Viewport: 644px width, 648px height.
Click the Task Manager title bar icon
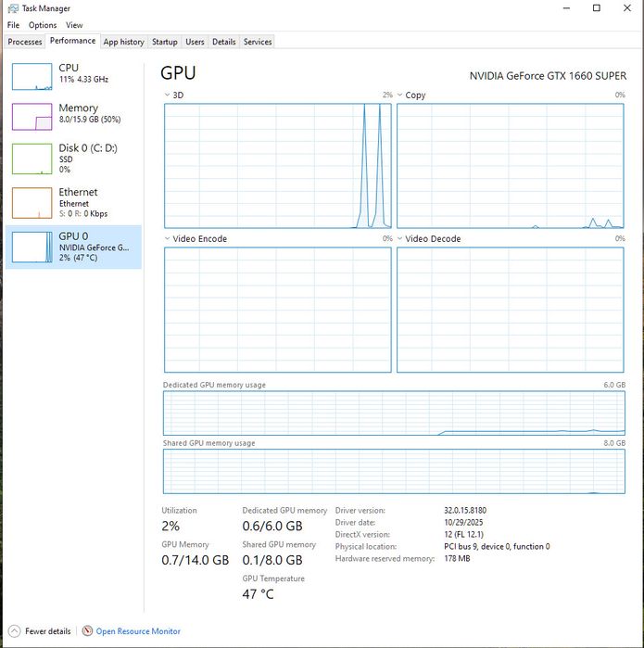point(13,8)
